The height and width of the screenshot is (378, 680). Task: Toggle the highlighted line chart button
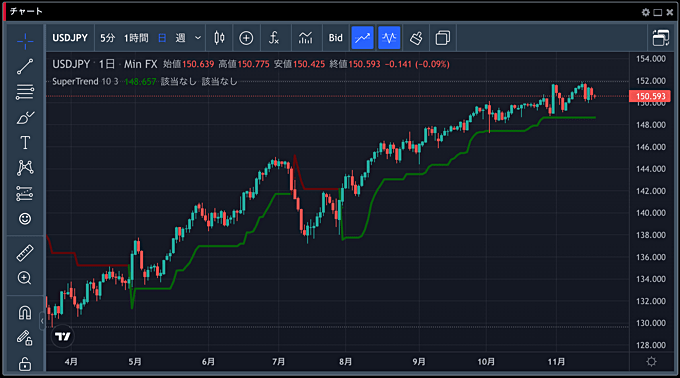pyautogui.click(x=363, y=38)
